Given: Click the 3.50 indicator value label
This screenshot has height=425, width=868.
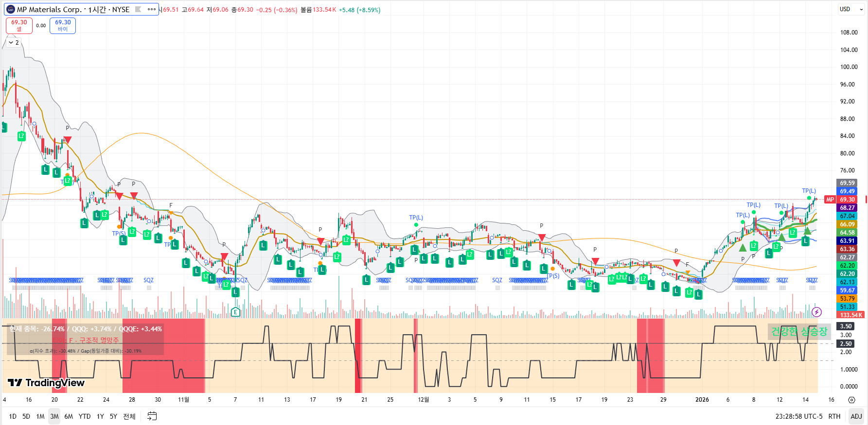Looking at the screenshot, I should click(x=846, y=326).
